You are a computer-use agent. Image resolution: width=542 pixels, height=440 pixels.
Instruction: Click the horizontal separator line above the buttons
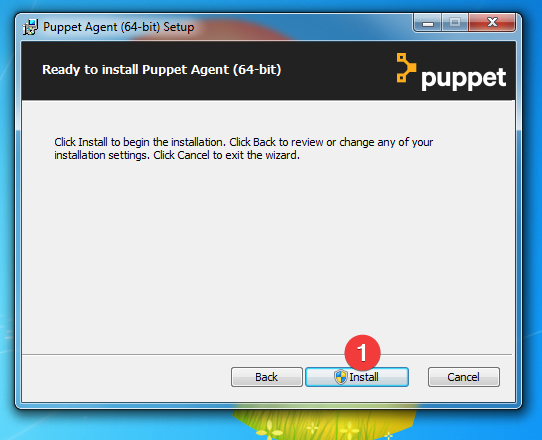tap(267, 354)
